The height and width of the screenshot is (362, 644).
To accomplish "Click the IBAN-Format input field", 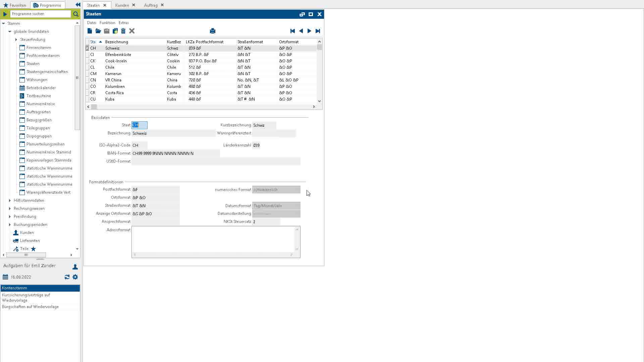I will (x=176, y=154).
